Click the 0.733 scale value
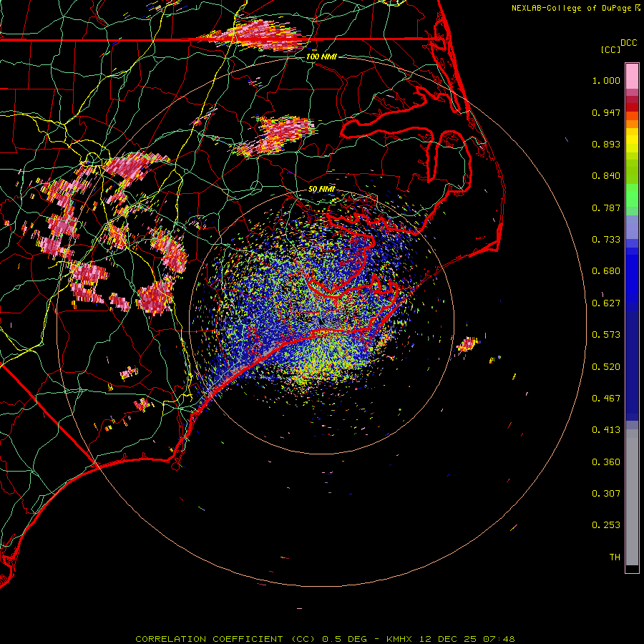 606,240
